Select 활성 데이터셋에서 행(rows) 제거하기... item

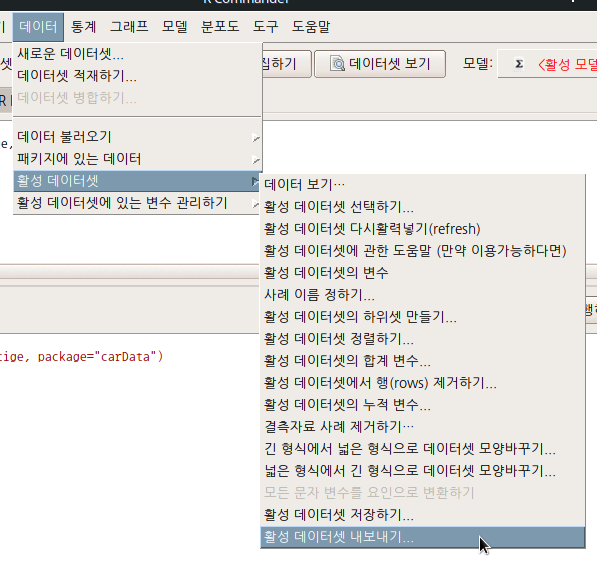tap(423, 383)
